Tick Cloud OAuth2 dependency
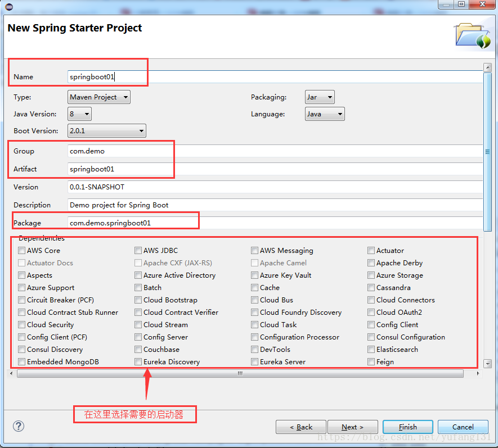 point(371,312)
